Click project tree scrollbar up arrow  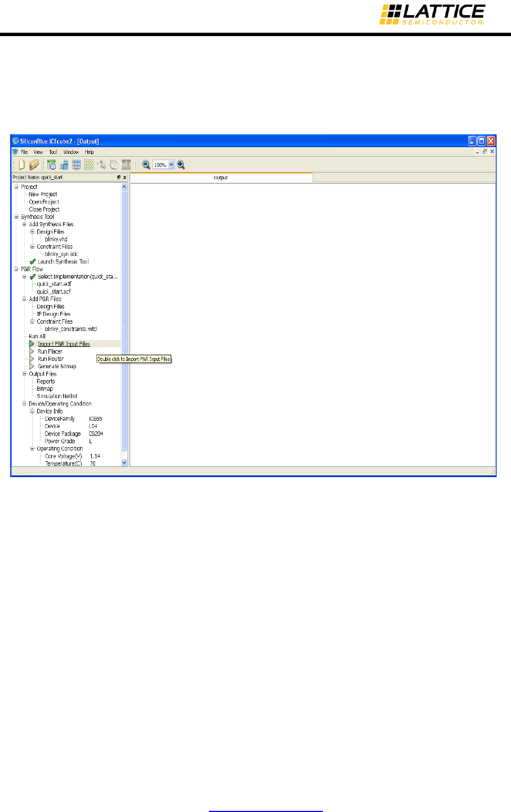[x=125, y=187]
